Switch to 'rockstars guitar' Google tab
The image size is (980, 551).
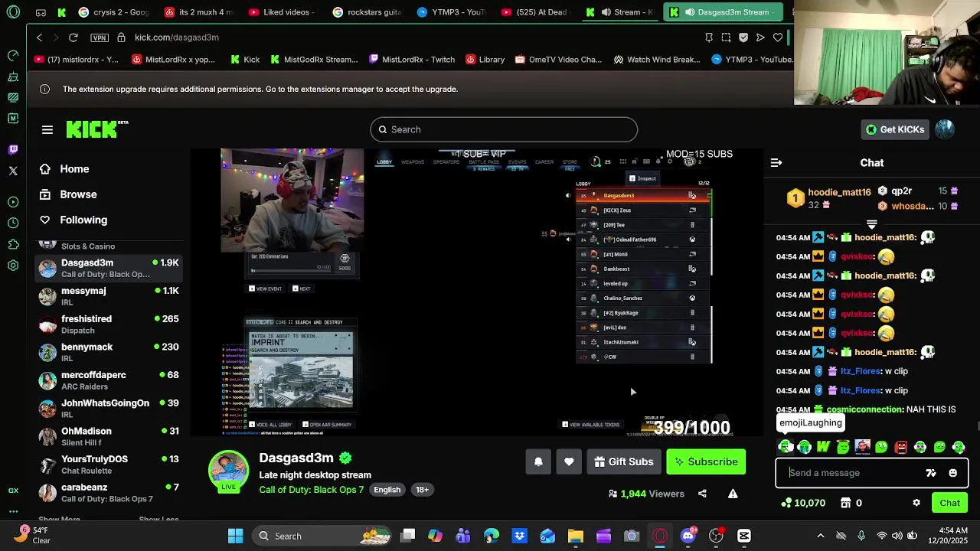point(367,12)
